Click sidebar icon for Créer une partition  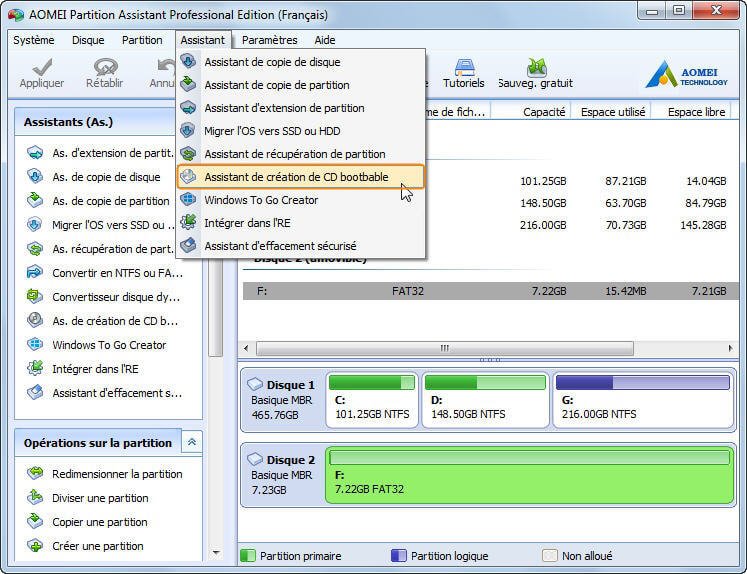(x=35, y=545)
